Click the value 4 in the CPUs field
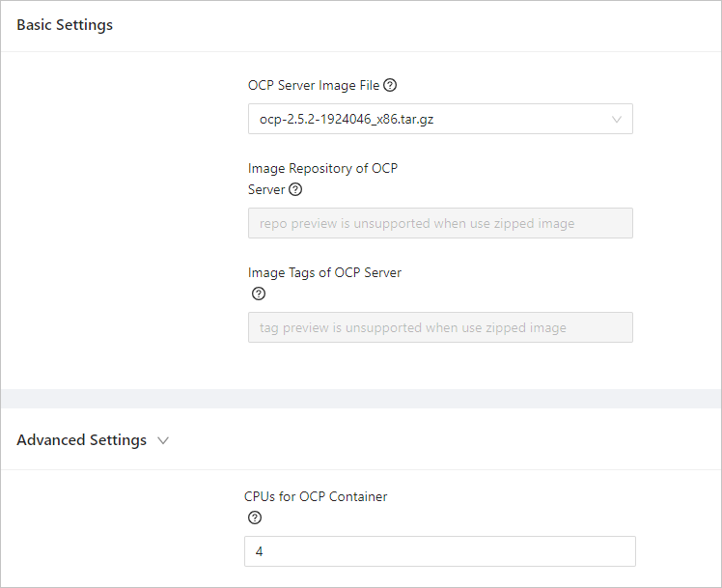This screenshot has height=588, width=722. coord(260,551)
